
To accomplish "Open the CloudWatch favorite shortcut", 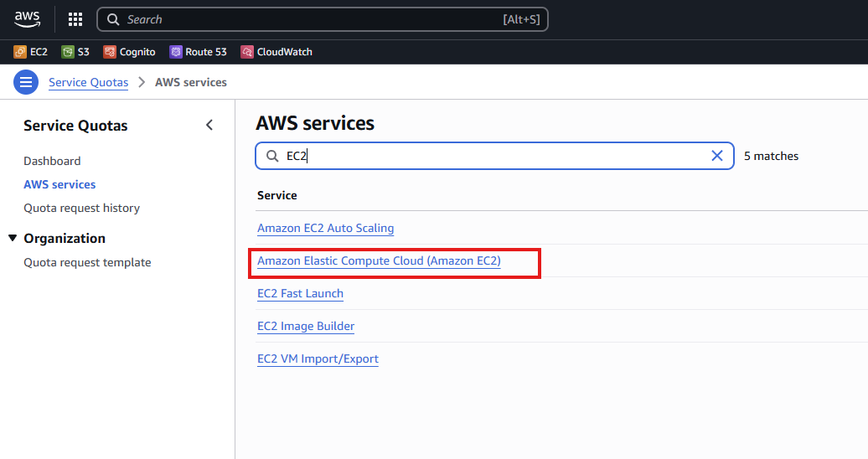I will (276, 52).
